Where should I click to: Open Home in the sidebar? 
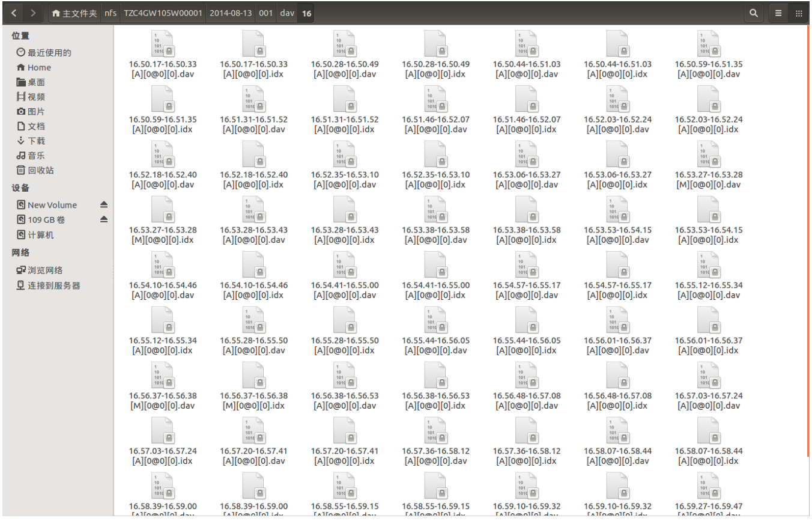coord(34,68)
